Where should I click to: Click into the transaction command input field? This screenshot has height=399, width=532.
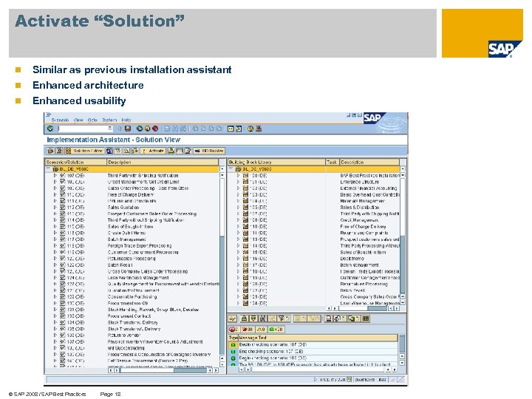pos(83,129)
